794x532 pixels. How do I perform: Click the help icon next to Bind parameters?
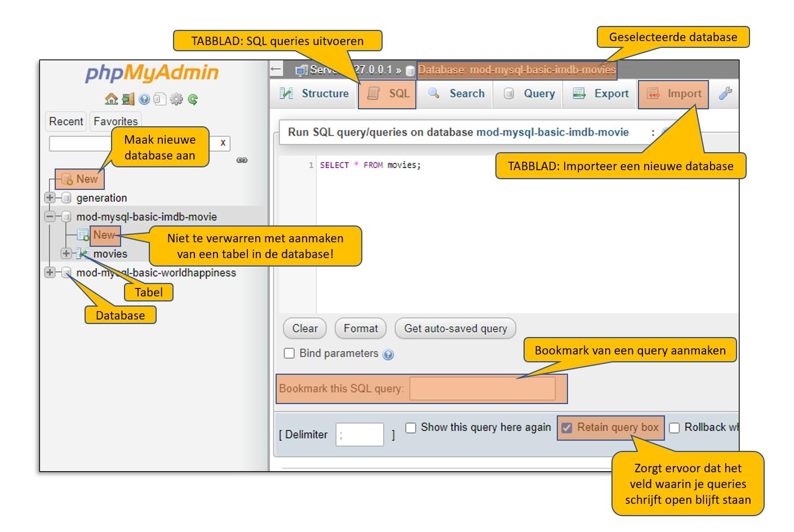(388, 354)
